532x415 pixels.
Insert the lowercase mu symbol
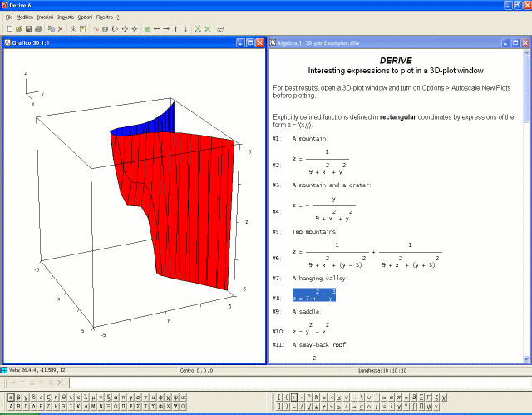coord(93,397)
